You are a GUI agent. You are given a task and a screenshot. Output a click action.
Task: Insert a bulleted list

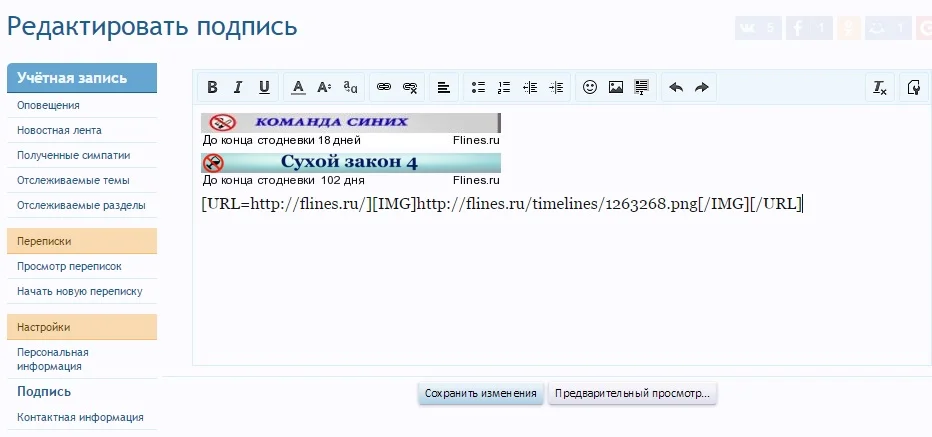(478, 87)
